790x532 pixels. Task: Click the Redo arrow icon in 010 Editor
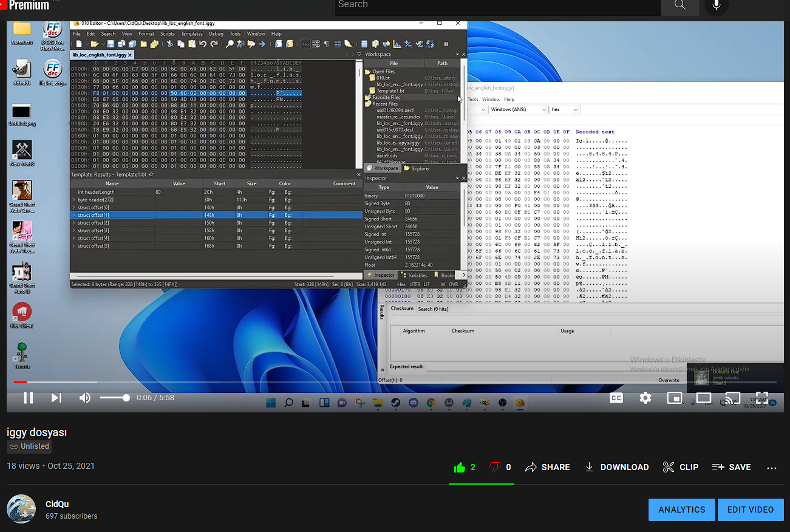click(x=214, y=44)
